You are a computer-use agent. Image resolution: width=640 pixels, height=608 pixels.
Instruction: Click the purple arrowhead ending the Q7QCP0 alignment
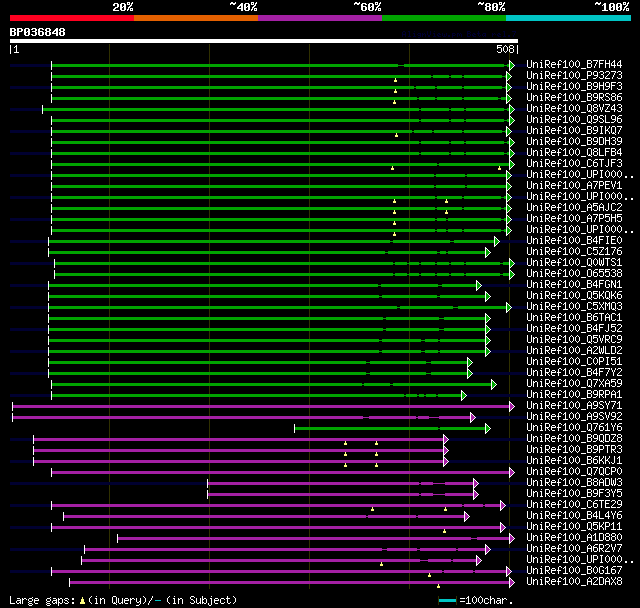click(512, 473)
